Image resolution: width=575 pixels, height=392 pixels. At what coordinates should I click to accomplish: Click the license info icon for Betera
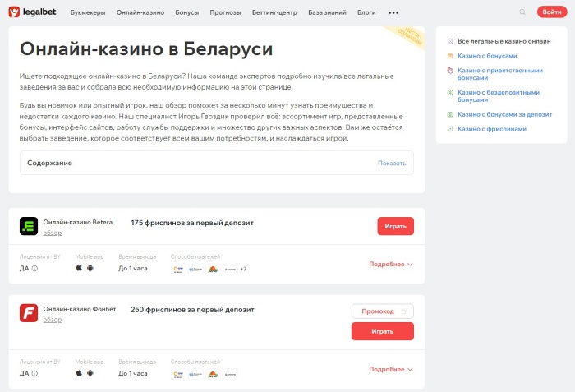34,269
